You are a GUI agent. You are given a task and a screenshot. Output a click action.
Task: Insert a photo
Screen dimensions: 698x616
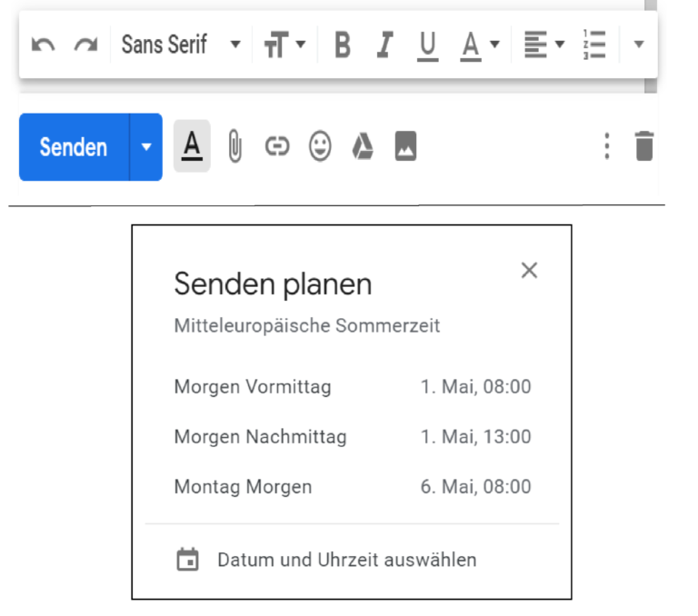[405, 146]
